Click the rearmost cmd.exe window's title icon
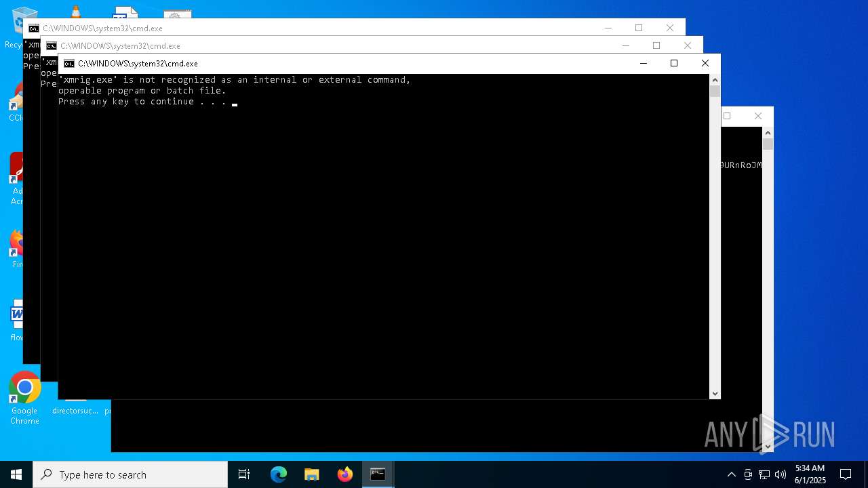This screenshot has width=868, height=488. (33, 28)
